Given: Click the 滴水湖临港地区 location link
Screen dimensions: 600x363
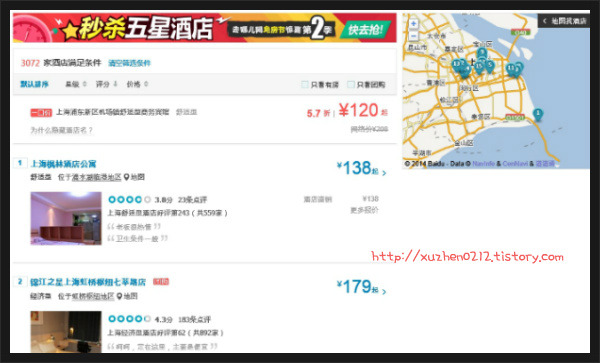Looking at the screenshot, I should tap(96, 177).
